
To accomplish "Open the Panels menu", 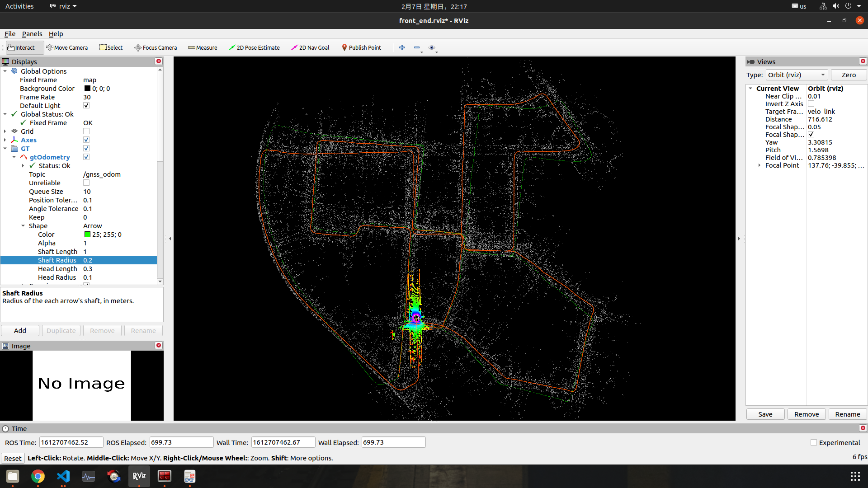I will 32,34.
